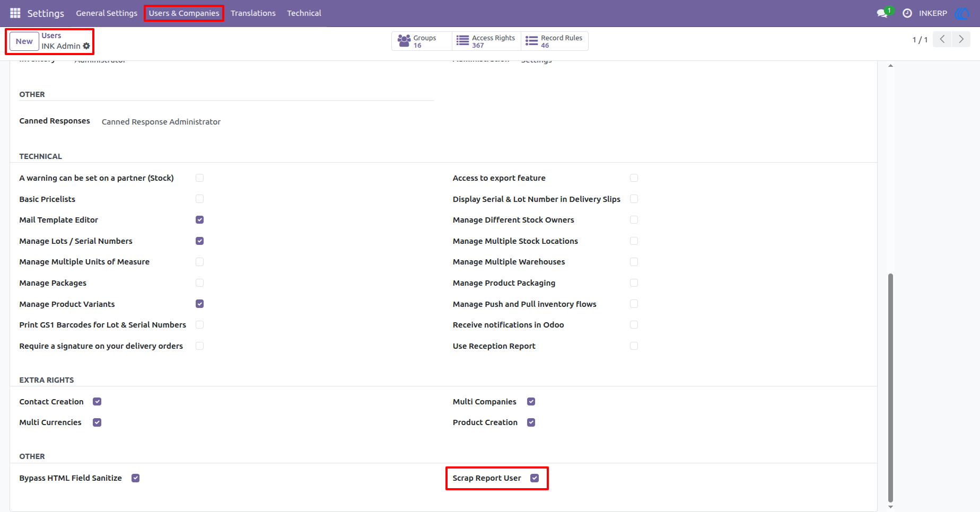Enable Manage Multiple Warehouses checkbox

634,262
